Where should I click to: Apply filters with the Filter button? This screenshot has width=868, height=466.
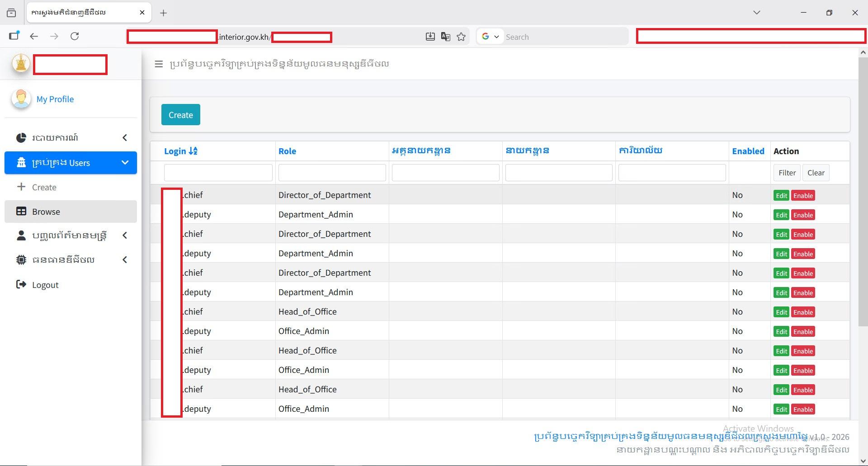click(787, 173)
